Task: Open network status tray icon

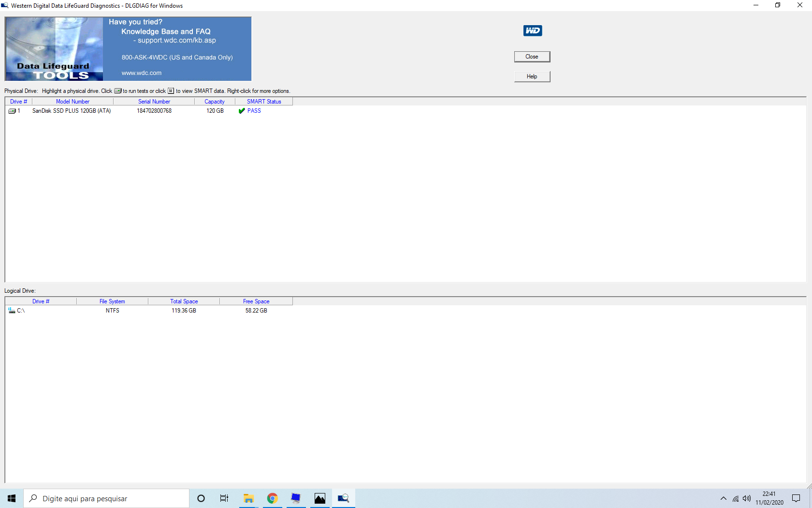Action: [735, 498]
